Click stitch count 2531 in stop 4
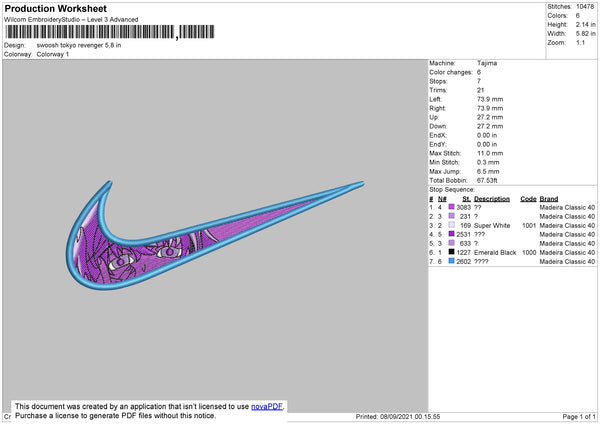This screenshot has width=600, height=424. pos(463,234)
